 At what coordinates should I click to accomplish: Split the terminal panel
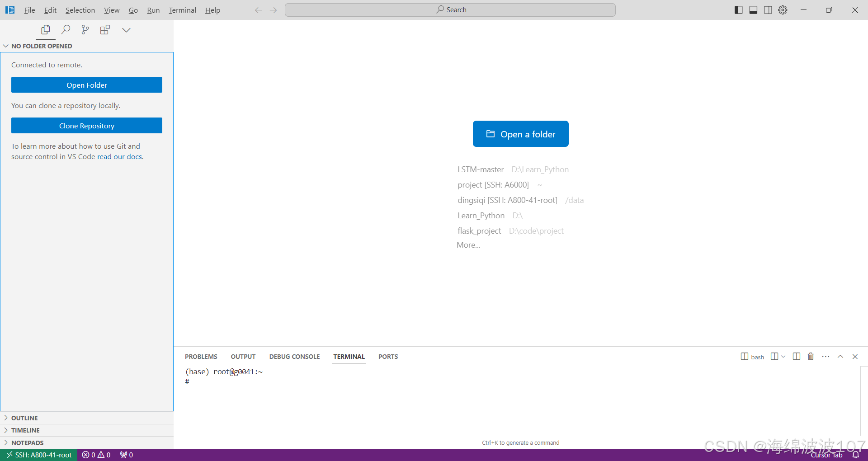[x=797, y=357]
